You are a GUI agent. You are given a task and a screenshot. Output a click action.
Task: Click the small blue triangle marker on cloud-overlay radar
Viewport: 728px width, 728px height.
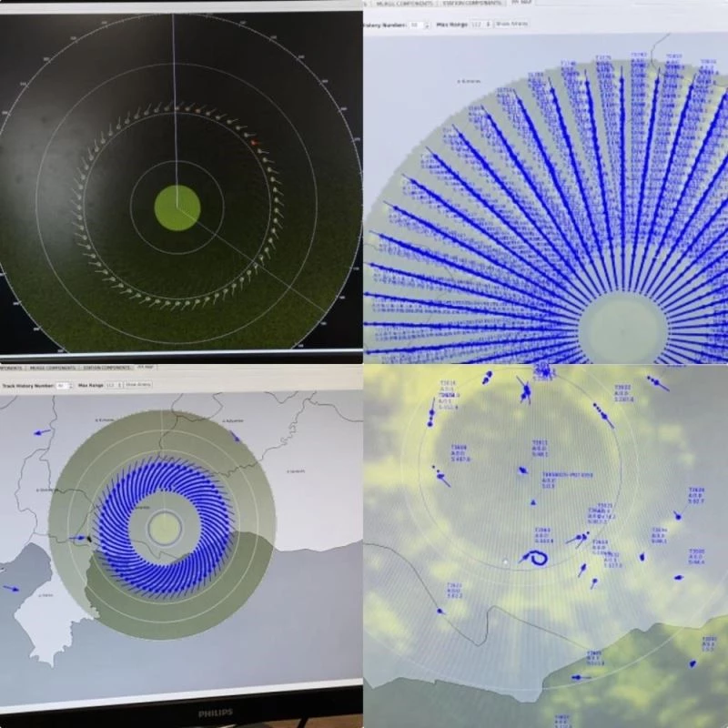[532, 503]
